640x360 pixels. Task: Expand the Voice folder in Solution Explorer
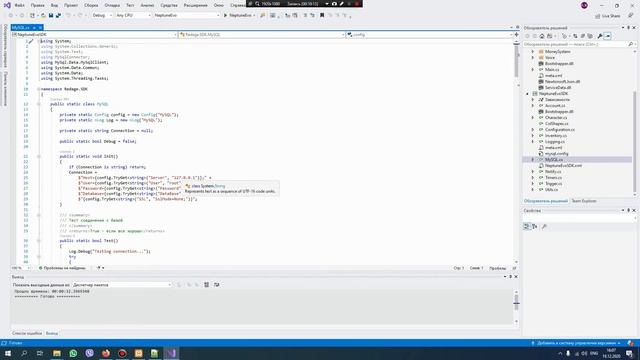coord(533,58)
